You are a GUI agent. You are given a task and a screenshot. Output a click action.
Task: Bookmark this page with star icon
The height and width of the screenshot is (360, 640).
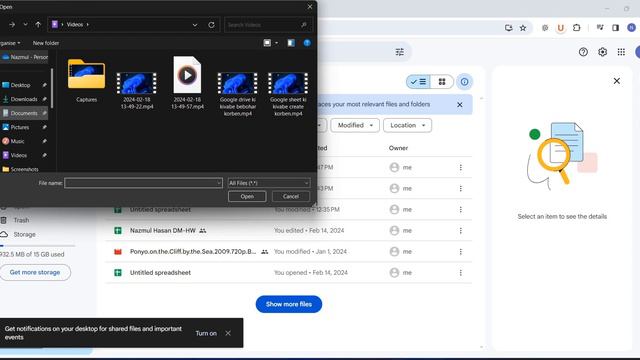coord(522,28)
